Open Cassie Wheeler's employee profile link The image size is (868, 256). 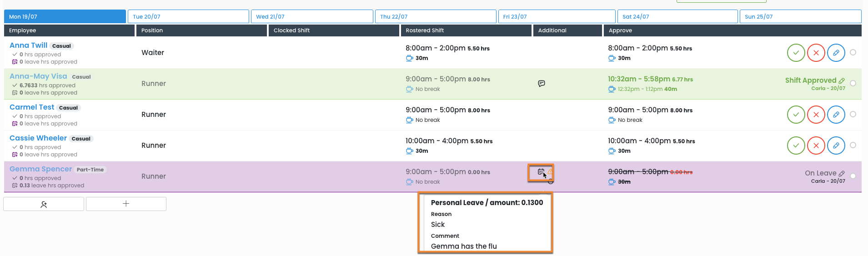(x=38, y=138)
